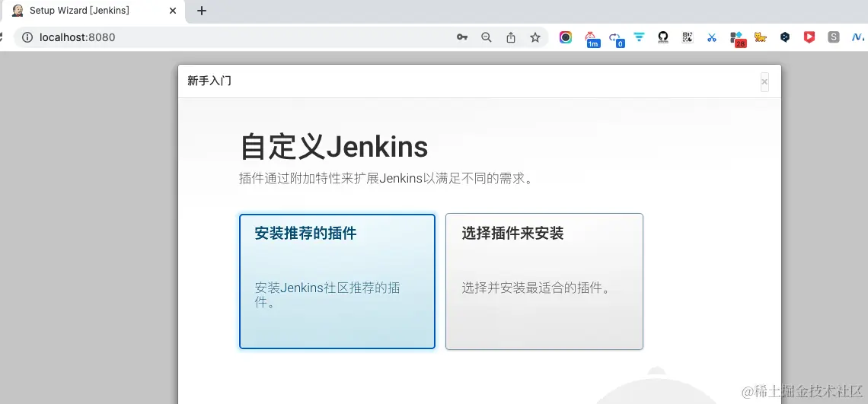
Task: Open the teal funnel filter extension
Action: 640,37
